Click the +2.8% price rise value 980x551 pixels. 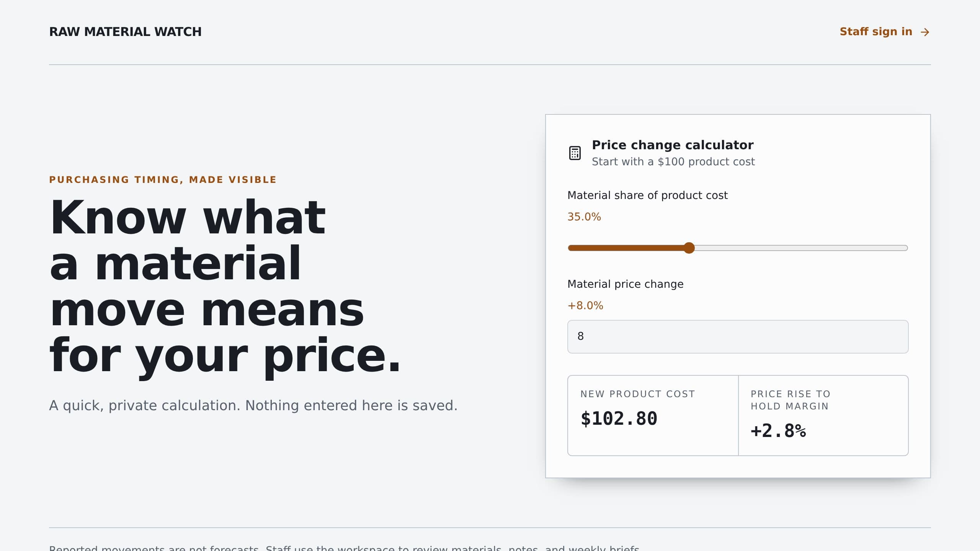click(x=778, y=430)
